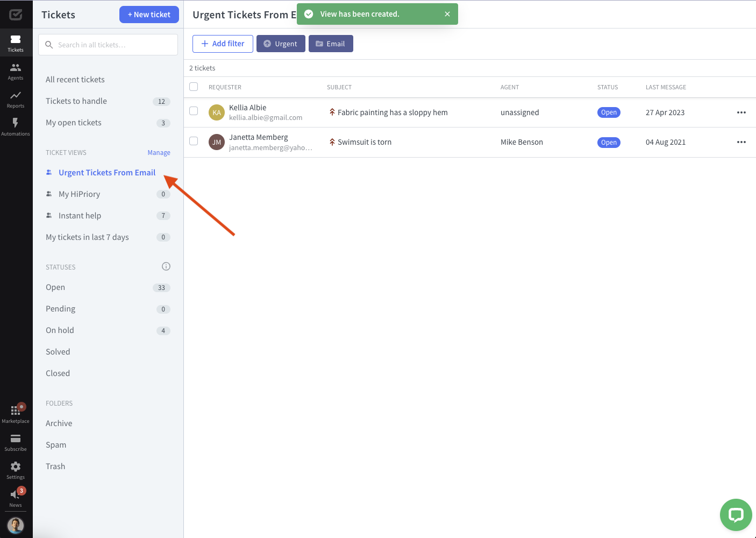756x538 pixels.
Task: Open the Subscribe page
Action: tap(16, 442)
